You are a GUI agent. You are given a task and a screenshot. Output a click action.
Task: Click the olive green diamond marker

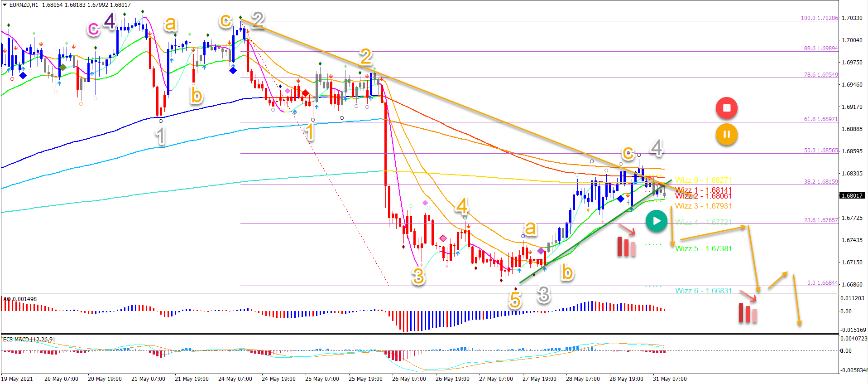pos(62,68)
